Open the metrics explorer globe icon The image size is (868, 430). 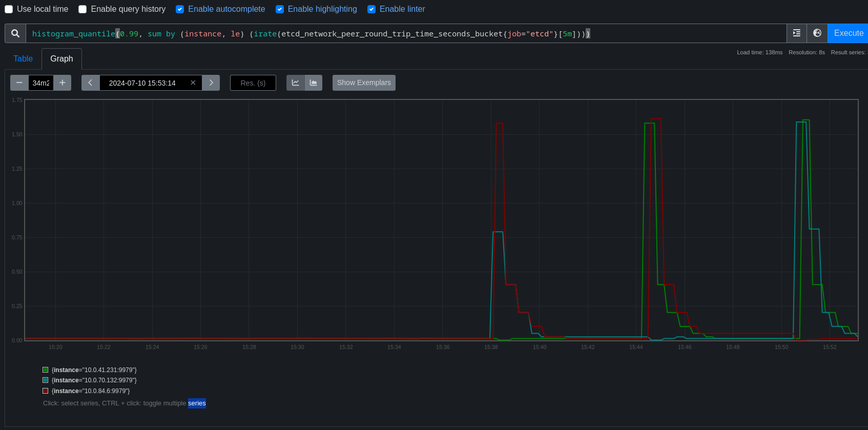tap(817, 33)
